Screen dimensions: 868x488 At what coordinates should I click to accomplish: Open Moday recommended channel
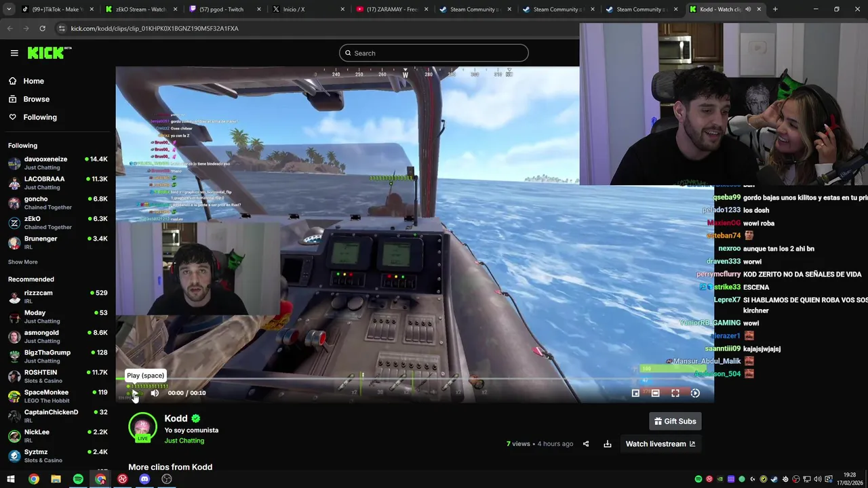point(58,317)
